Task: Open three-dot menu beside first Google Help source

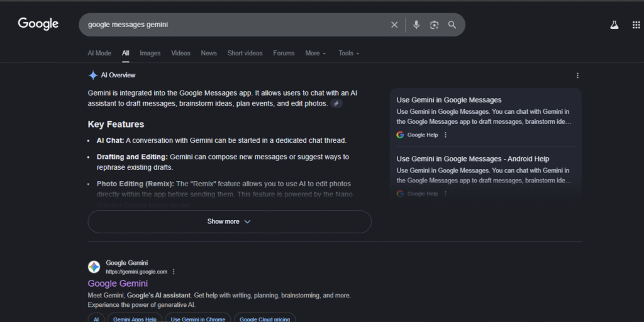Action: click(446, 135)
